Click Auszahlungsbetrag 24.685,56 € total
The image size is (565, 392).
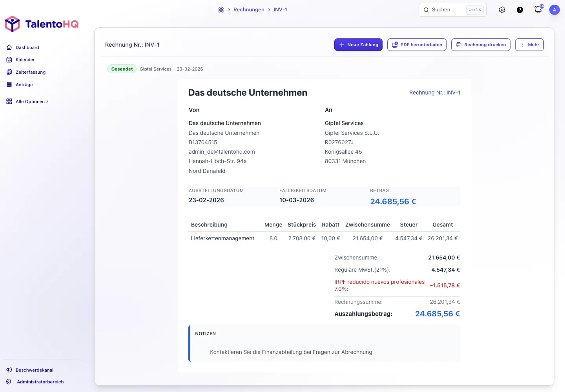point(437,314)
